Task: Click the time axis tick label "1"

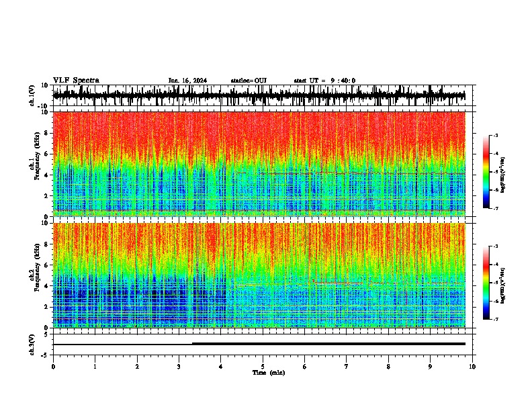Action: point(95,367)
